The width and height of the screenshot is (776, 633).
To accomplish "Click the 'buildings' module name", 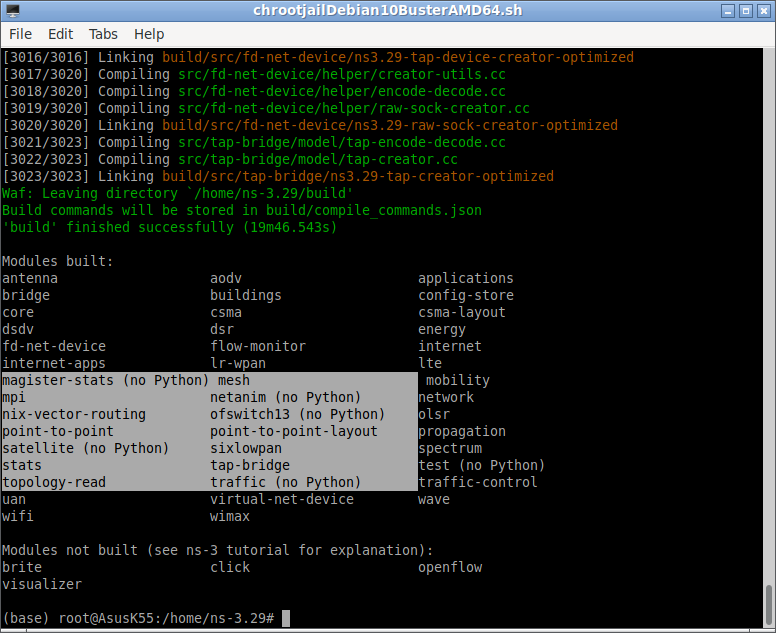I will [x=246, y=295].
